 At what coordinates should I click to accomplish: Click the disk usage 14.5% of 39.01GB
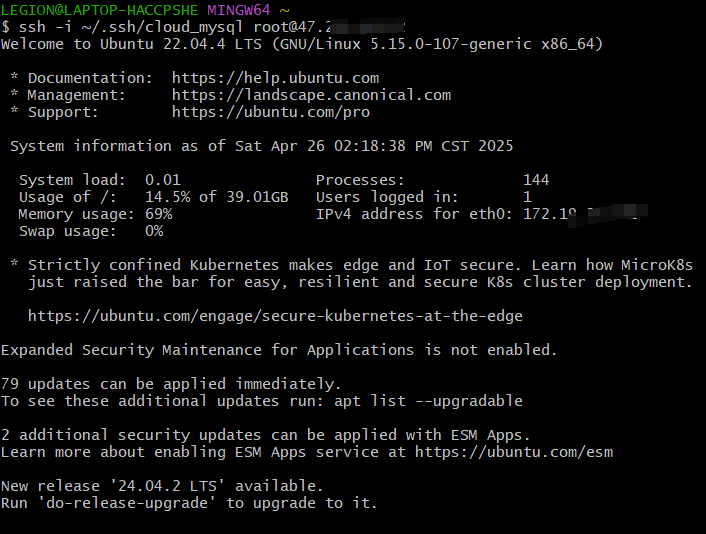coord(217,197)
